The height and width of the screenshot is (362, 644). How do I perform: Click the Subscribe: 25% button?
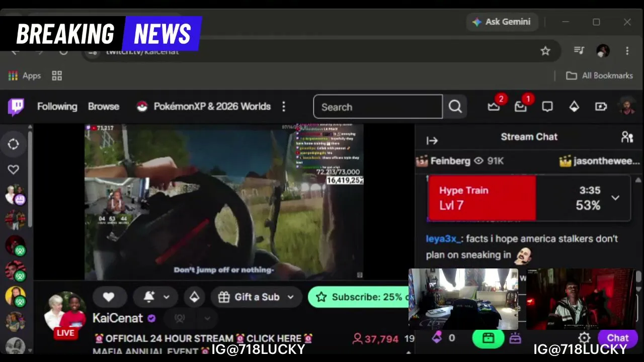358,297
